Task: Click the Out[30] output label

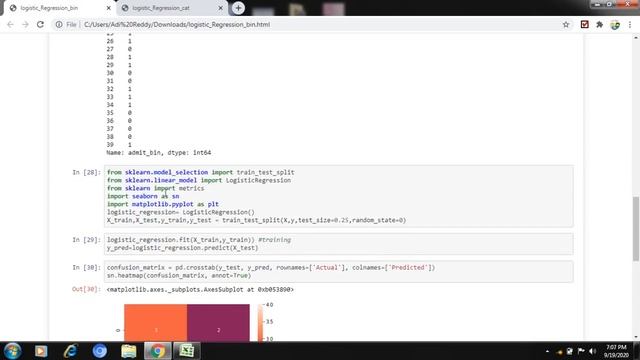Action: [x=86, y=289]
